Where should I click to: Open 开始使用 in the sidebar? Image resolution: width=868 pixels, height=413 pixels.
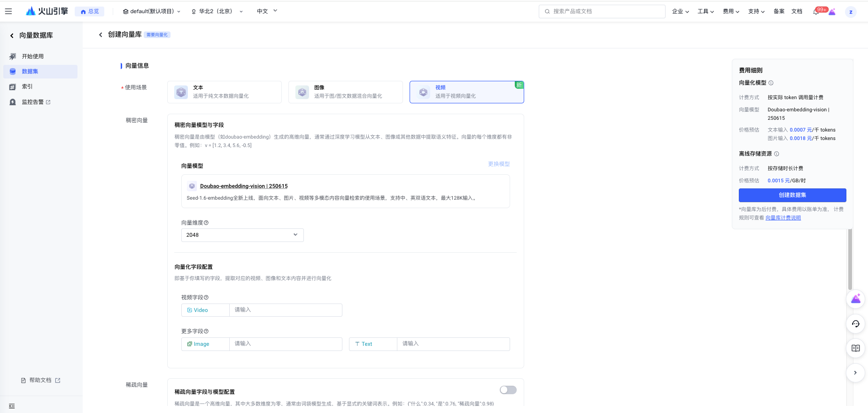coord(40,56)
